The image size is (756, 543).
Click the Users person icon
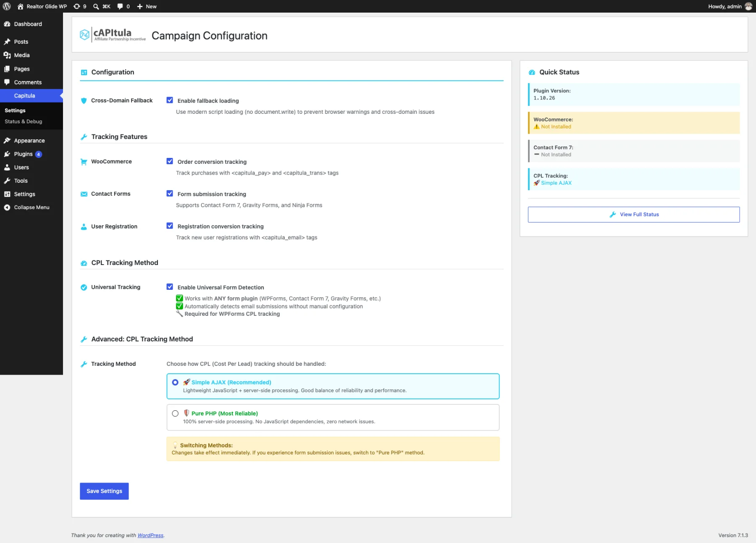coord(7,167)
